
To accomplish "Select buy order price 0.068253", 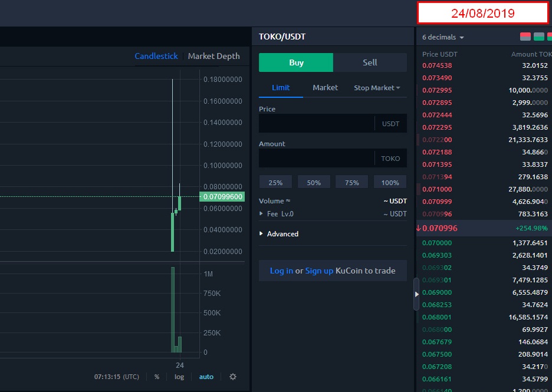I will (x=437, y=305).
